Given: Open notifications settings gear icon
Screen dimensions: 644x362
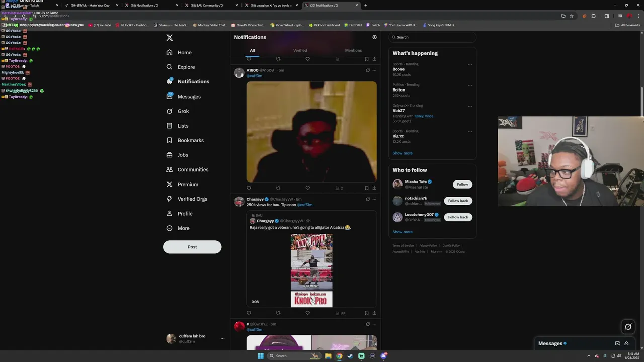Looking at the screenshot, I should 374,37.
